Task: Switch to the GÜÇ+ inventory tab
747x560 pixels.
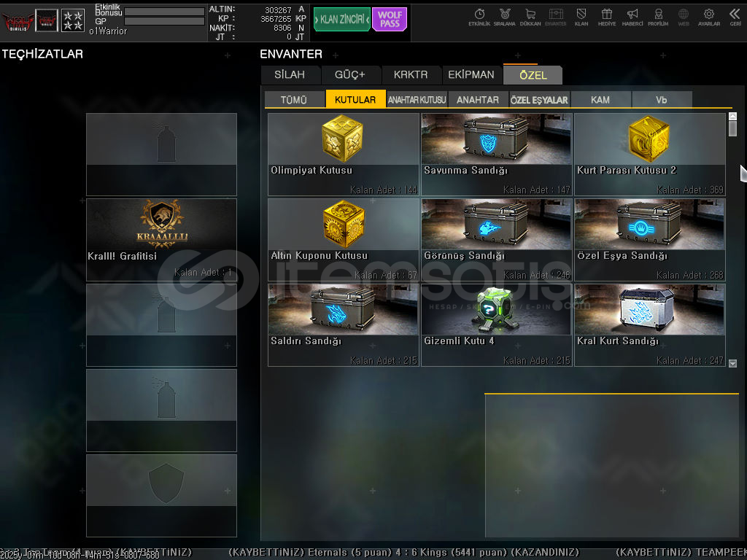Action: point(349,75)
